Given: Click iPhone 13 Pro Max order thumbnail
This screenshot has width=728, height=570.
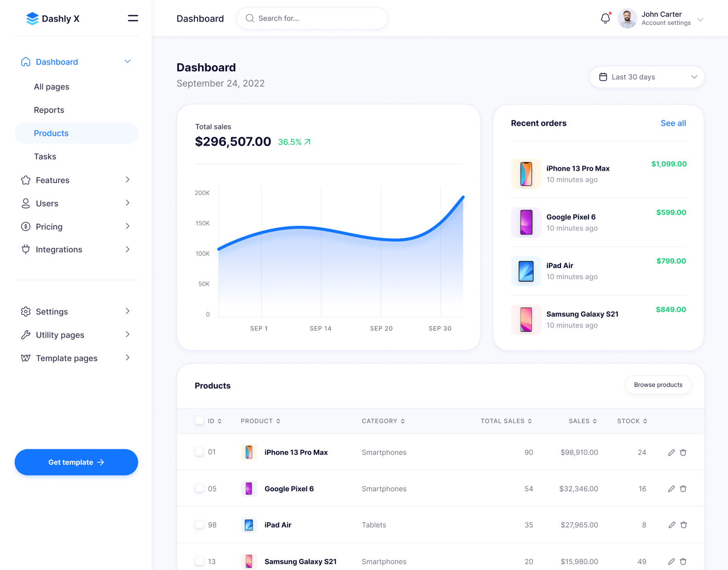Looking at the screenshot, I should pyautogui.click(x=526, y=174).
